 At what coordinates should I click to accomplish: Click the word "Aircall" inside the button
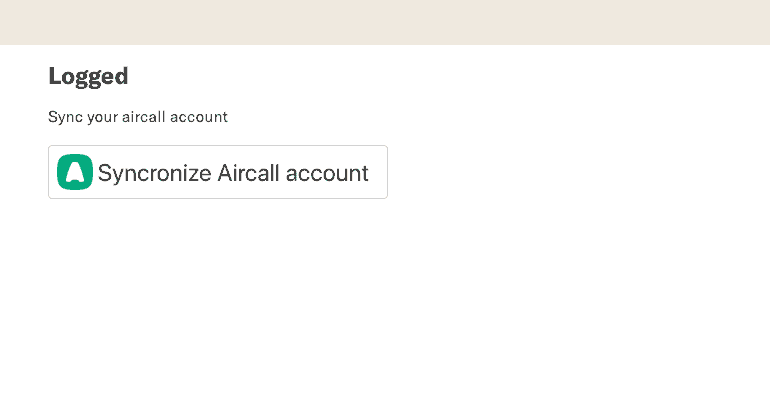pyautogui.click(x=248, y=173)
